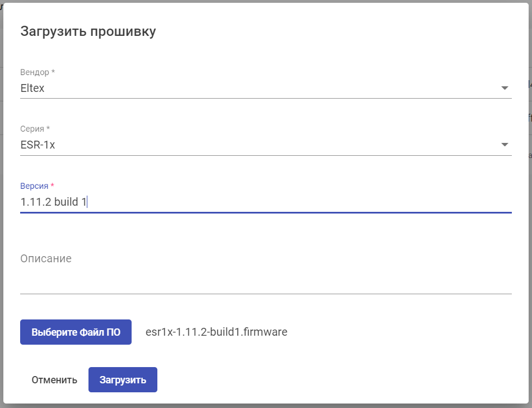Click the Загрузить прошивку dialog title
Image resolution: width=532 pixels, height=408 pixels.
[x=88, y=31]
